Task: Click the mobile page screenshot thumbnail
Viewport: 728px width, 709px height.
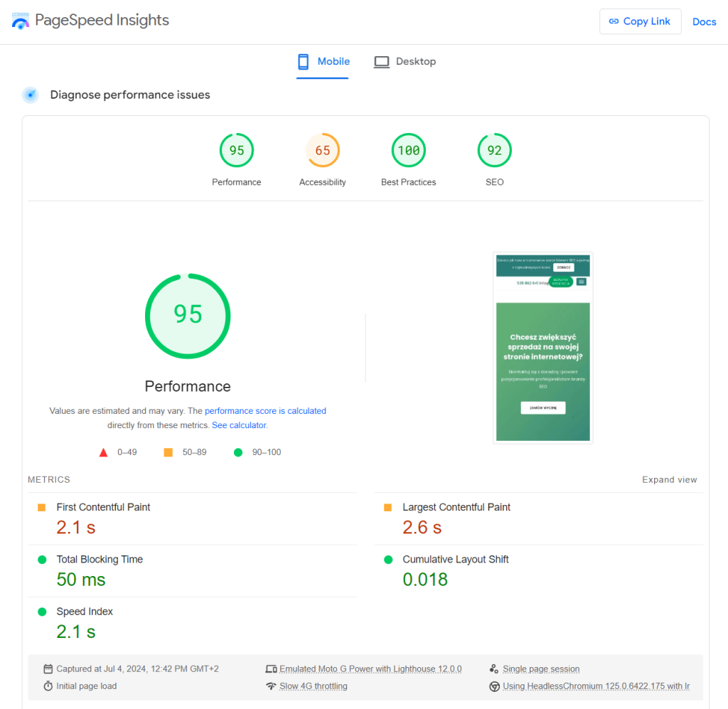Action: point(543,348)
